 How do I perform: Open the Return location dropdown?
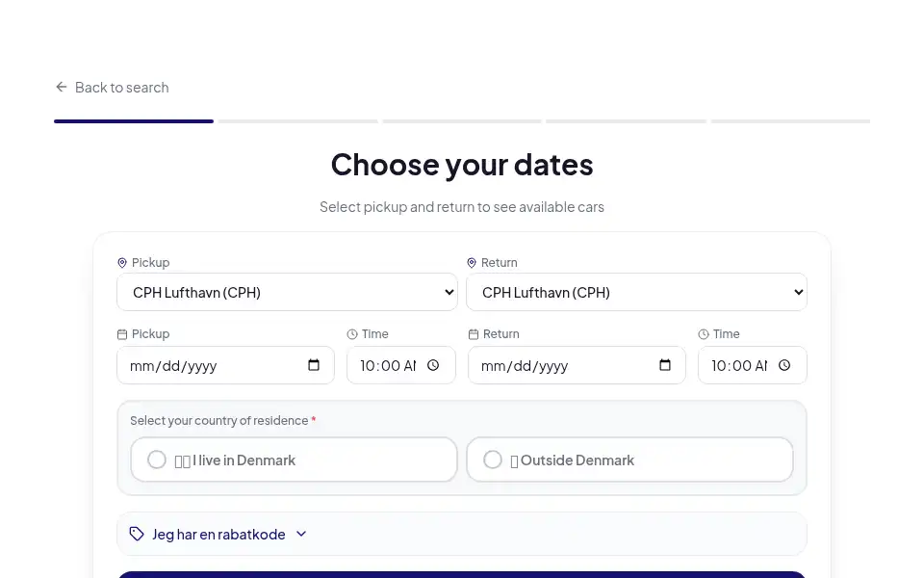coord(636,292)
